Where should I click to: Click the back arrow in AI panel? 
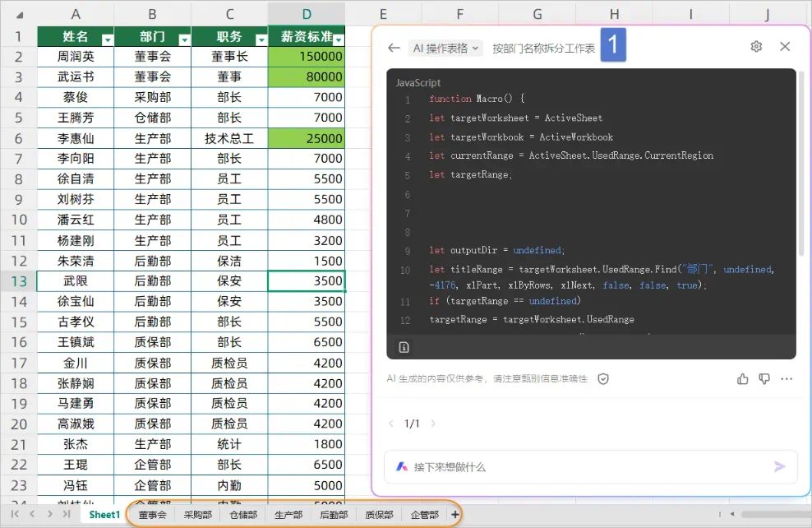tap(394, 48)
